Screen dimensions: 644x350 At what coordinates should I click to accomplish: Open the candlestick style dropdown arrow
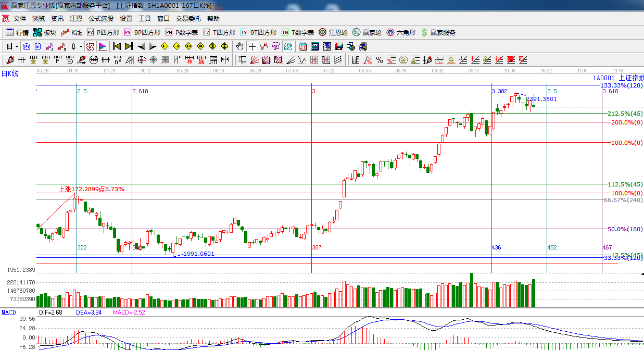(81, 46)
